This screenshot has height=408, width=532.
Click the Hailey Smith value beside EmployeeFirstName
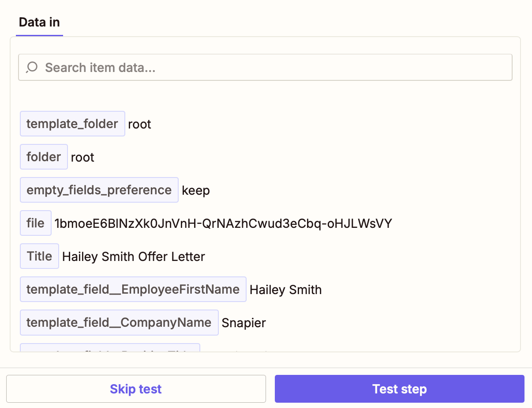(x=285, y=290)
